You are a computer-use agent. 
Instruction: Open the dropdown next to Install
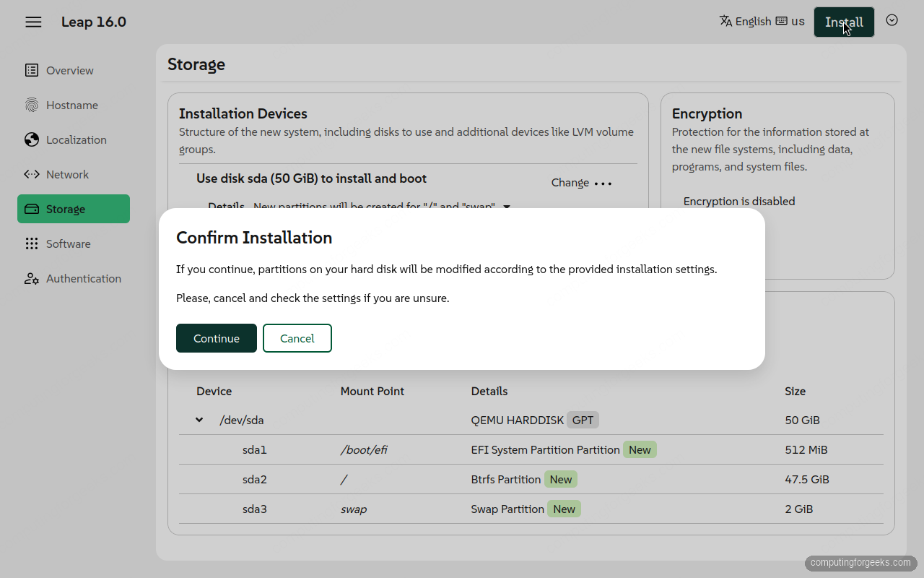click(892, 20)
